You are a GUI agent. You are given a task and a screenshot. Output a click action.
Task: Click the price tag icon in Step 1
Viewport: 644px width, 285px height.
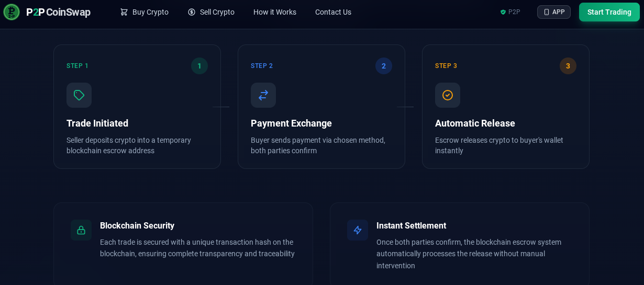pos(79,95)
